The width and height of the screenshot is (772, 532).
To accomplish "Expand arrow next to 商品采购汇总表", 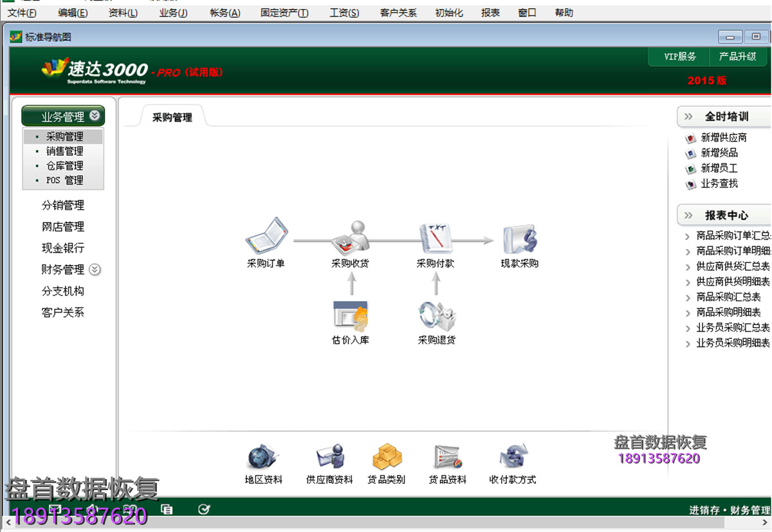I will tap(688, 298).
